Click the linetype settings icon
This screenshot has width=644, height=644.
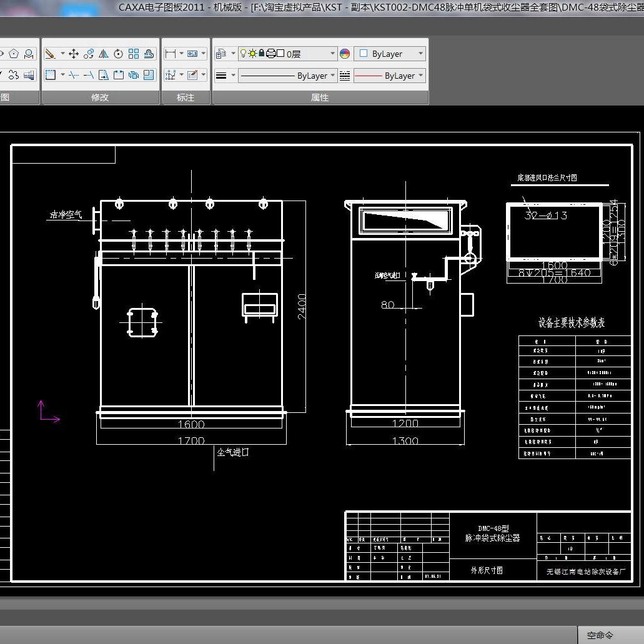[345, 76]
